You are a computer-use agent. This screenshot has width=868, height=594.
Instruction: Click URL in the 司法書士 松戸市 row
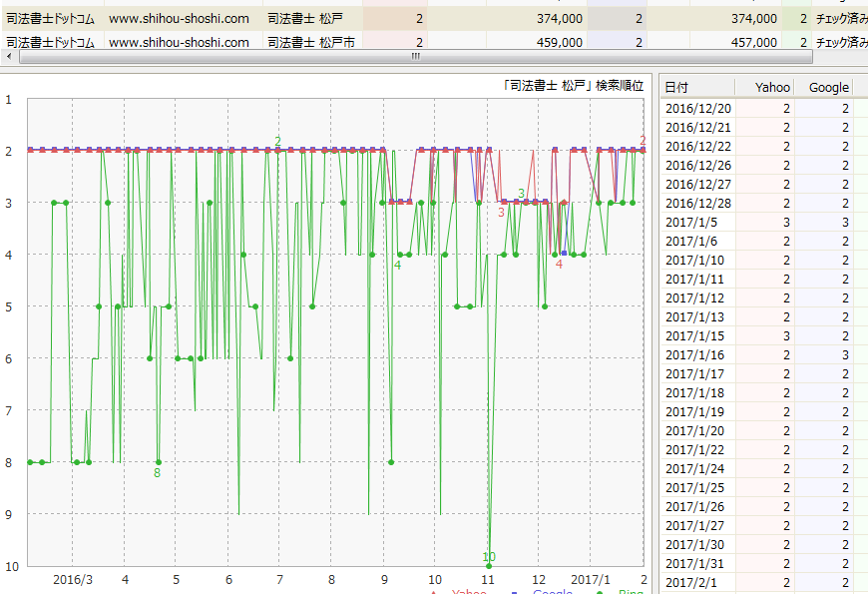point(179,42)
